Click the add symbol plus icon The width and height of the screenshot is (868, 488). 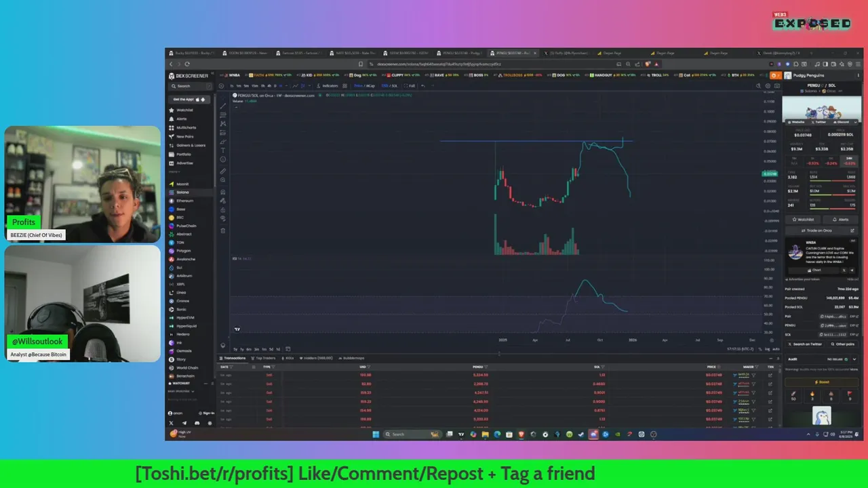tap(221, 86)
